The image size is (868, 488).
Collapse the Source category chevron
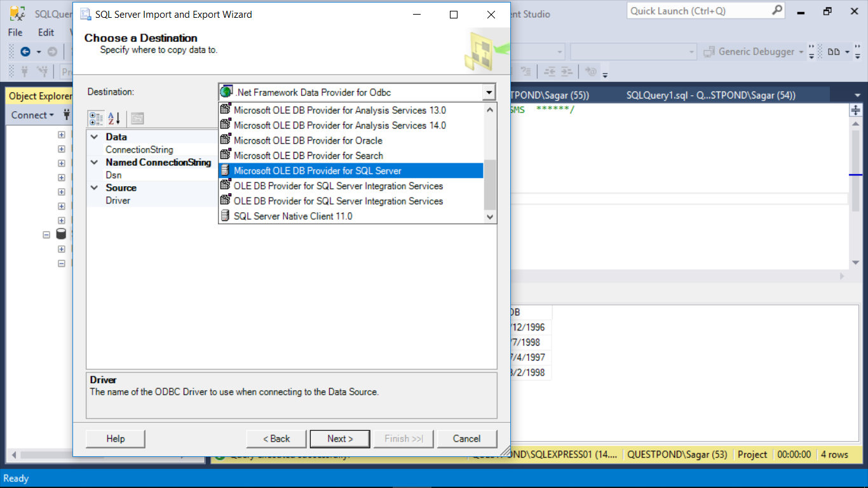click(94, 187)
